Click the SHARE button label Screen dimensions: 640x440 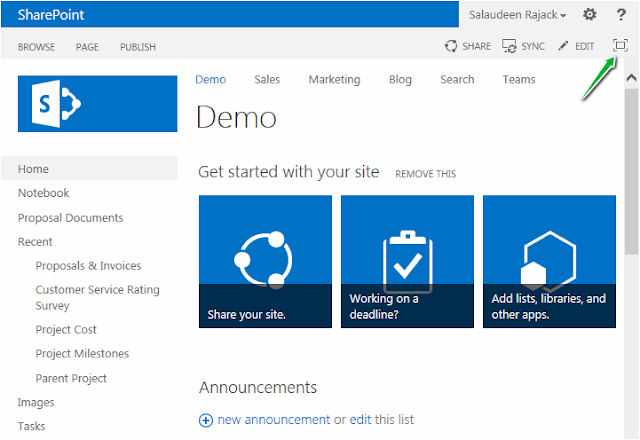tap(476, 46)
